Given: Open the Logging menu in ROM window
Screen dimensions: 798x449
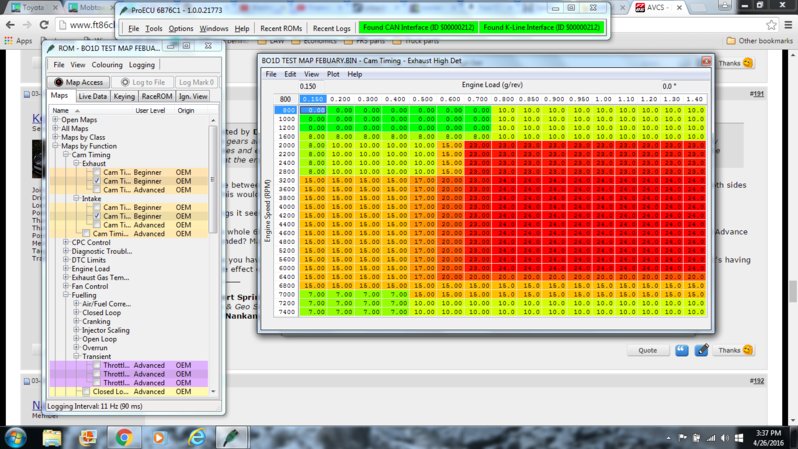Looking at the screenshot, I should (141, 65).
